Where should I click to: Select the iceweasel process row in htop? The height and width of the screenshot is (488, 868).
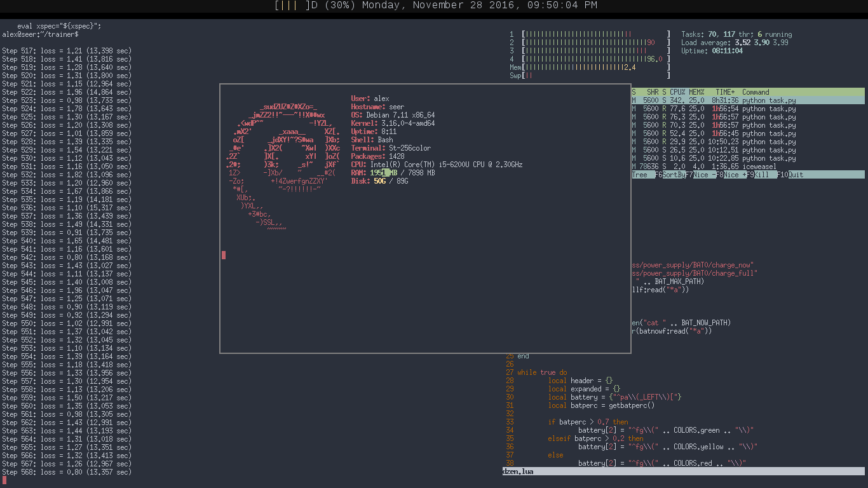(748, 166)
